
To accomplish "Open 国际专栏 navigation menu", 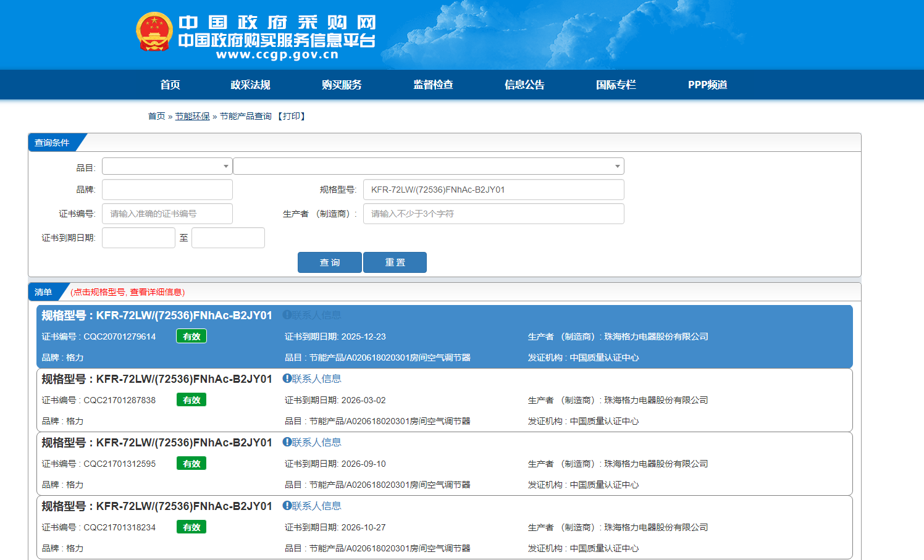I will pos(616,85).
